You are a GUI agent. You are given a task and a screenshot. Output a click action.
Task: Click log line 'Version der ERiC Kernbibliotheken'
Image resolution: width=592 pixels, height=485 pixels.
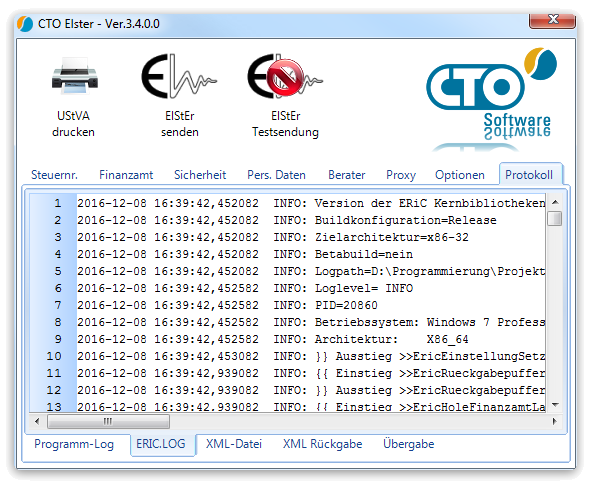point(311,203)
